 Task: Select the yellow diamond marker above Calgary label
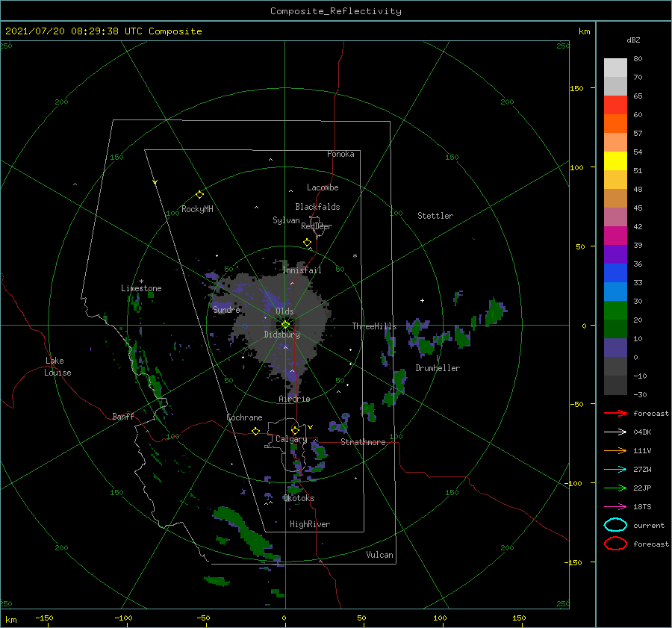coord(295,430)
